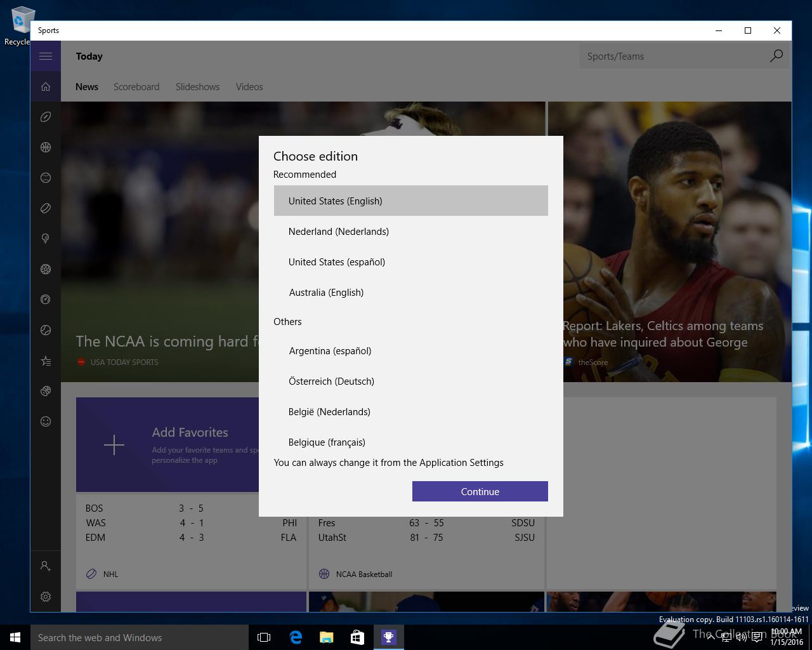Viewport: 812px width, 650px height.
Task: Go to Home in the sidebar
Action: coord(46,86)
